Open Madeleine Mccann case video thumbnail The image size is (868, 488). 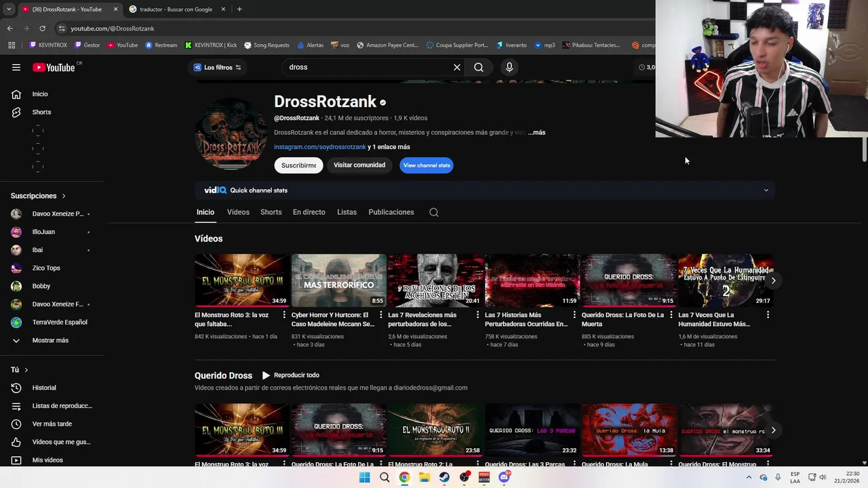coord(338,281)
